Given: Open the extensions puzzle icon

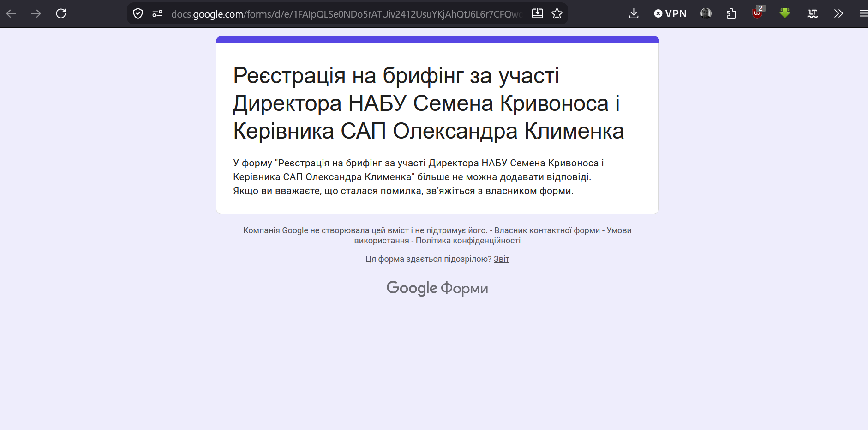Looking at the screenshot, I should pos(731,13).
